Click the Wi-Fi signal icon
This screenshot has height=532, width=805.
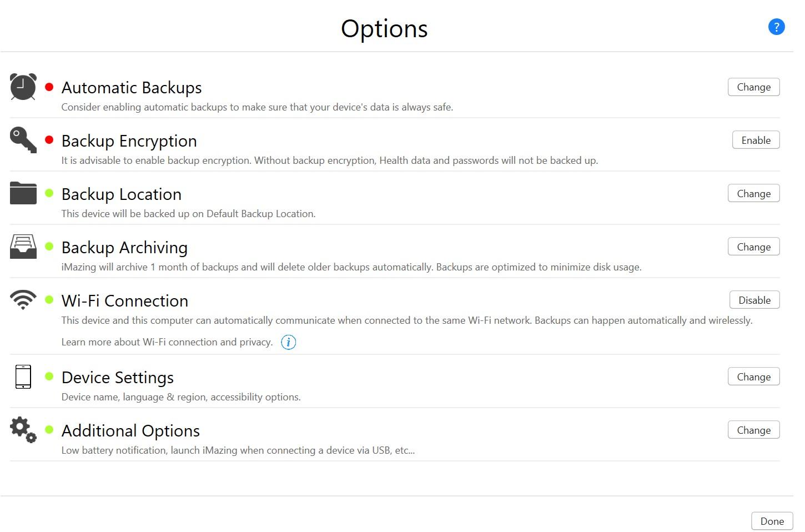click(23, 299)
